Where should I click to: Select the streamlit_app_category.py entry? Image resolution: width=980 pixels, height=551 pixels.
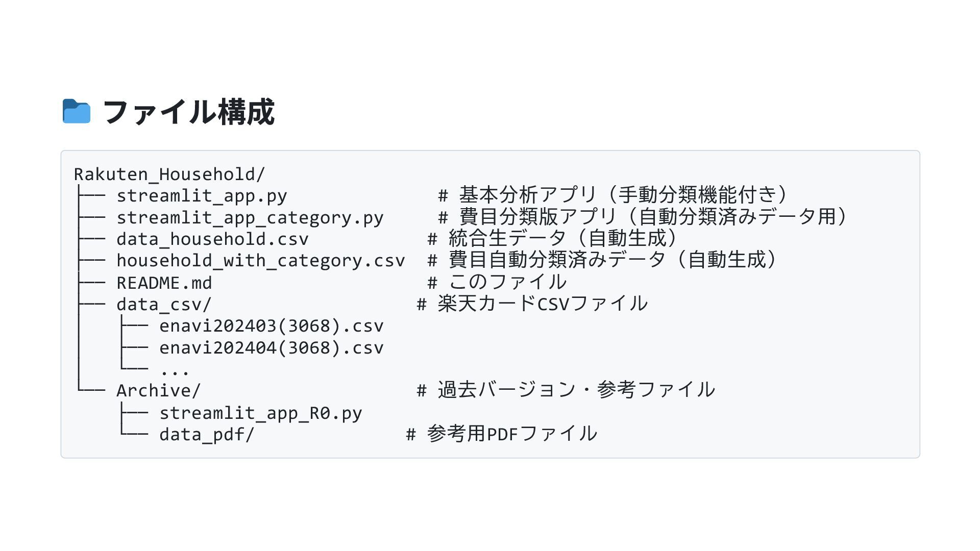(x=250, y=218)
